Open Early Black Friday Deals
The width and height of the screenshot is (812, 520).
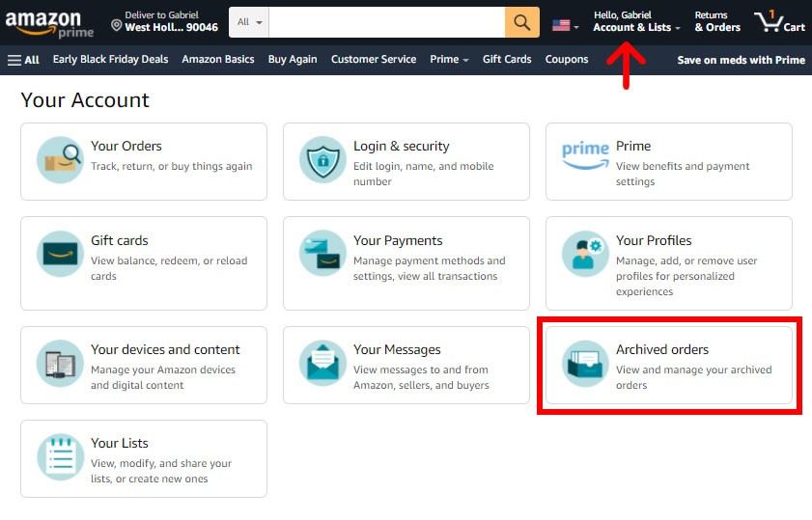click(110, 60)
